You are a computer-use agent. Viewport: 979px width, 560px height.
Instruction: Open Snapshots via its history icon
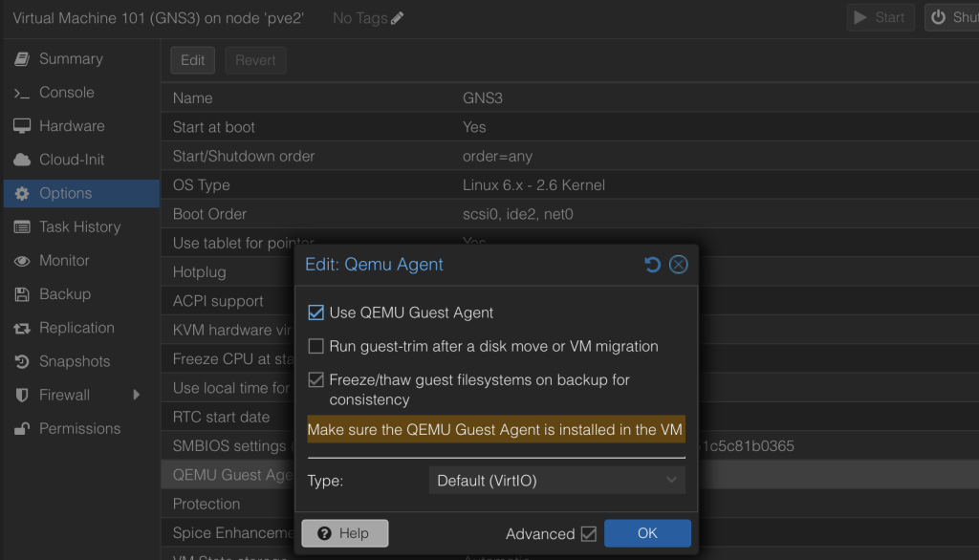[21, 361]
